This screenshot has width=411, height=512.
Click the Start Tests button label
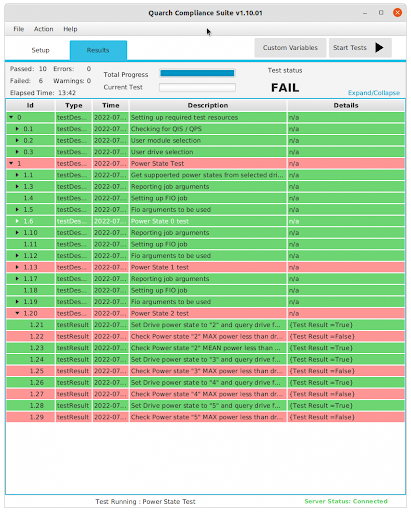click(x=350, y=48)
